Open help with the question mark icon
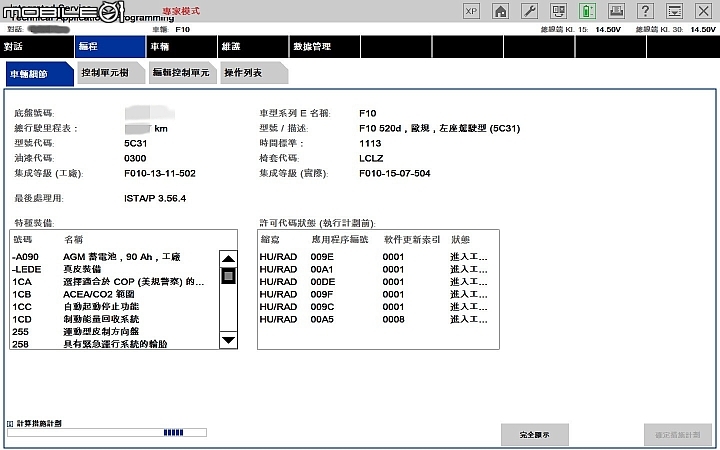This screenshot has height=450, width=720. [645, 11]
